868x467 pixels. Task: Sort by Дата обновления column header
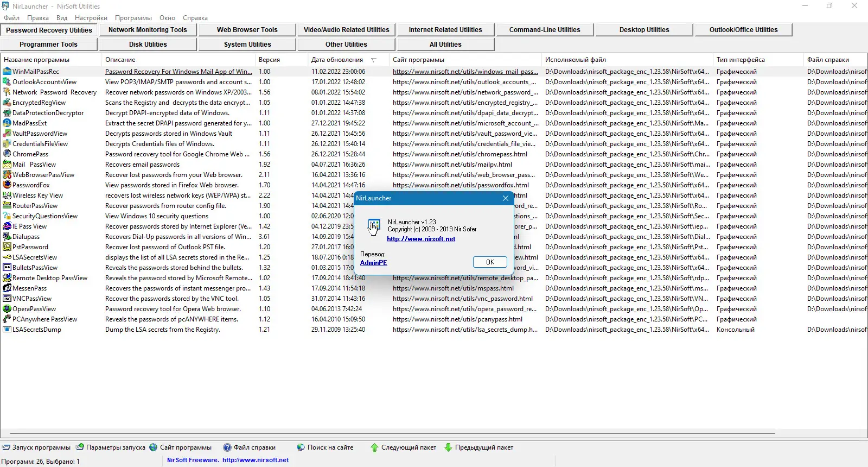click(x=348, y=60)
